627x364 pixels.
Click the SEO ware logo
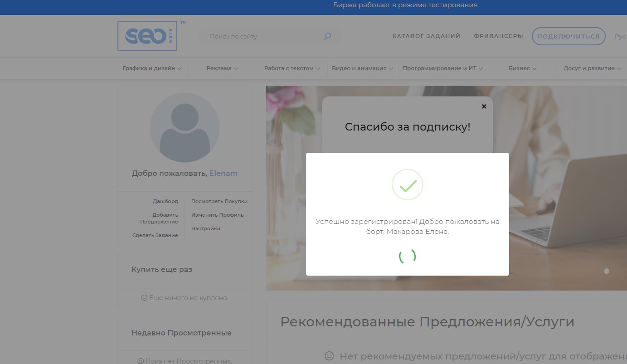tap(147, 36)
